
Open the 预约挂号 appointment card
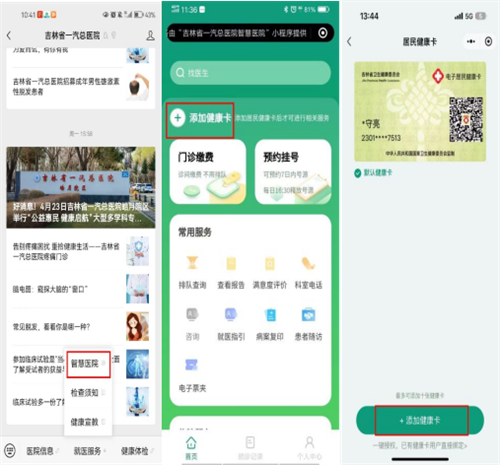(x=293, y=171)
